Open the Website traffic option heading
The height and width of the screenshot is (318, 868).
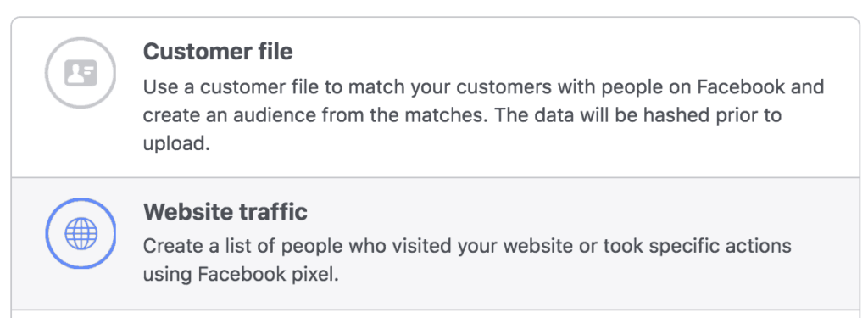(x=225, y=211)
